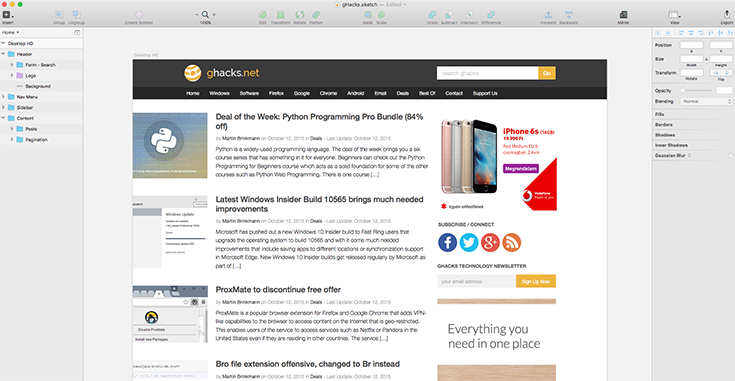Move layer Backward
This screenshot has height=381, width=735.
(x=569, y=15)
